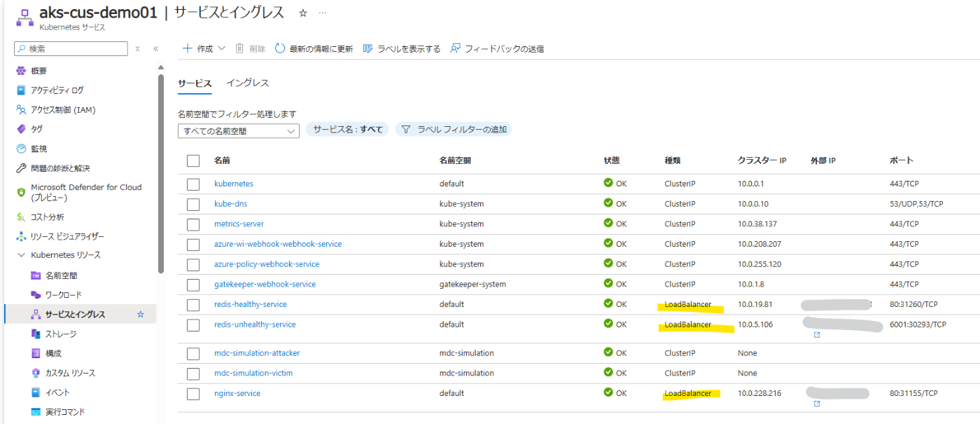
Task: Open ストレージ in sidebar menu
Action: pos(62,334)
